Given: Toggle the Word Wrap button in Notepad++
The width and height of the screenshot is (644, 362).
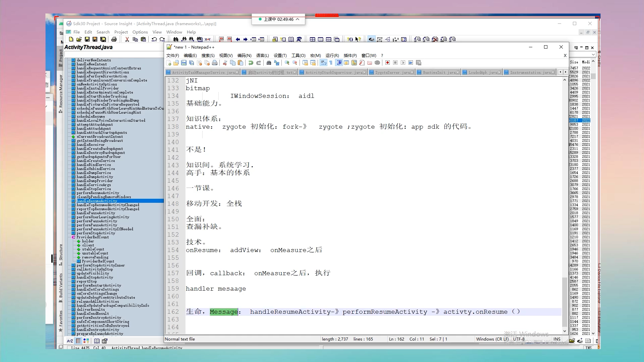Looking at the screenshot, I should (x=323, y=63).
